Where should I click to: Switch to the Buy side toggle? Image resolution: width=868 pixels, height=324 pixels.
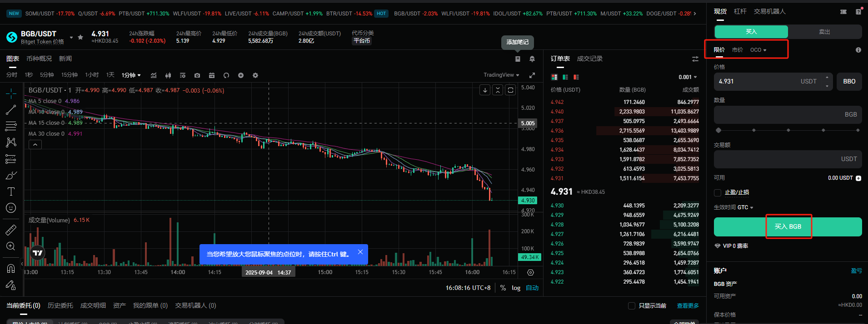click(x=751, y=32)
